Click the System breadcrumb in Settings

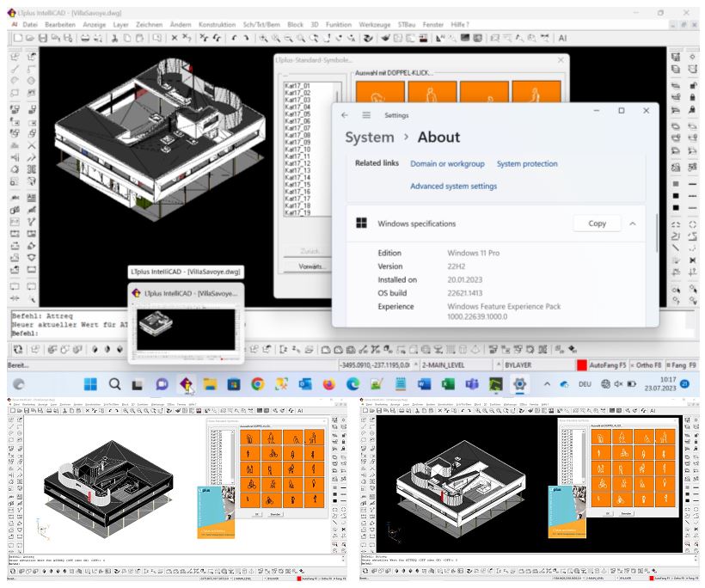pyautogui.click(x=370, y=137)
